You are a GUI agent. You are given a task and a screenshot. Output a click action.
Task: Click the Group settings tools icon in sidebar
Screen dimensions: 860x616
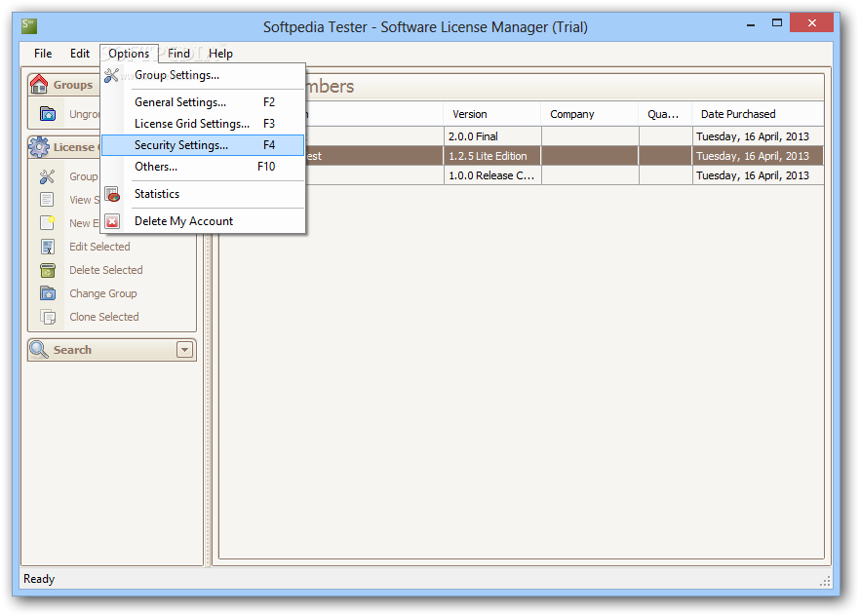47,176
